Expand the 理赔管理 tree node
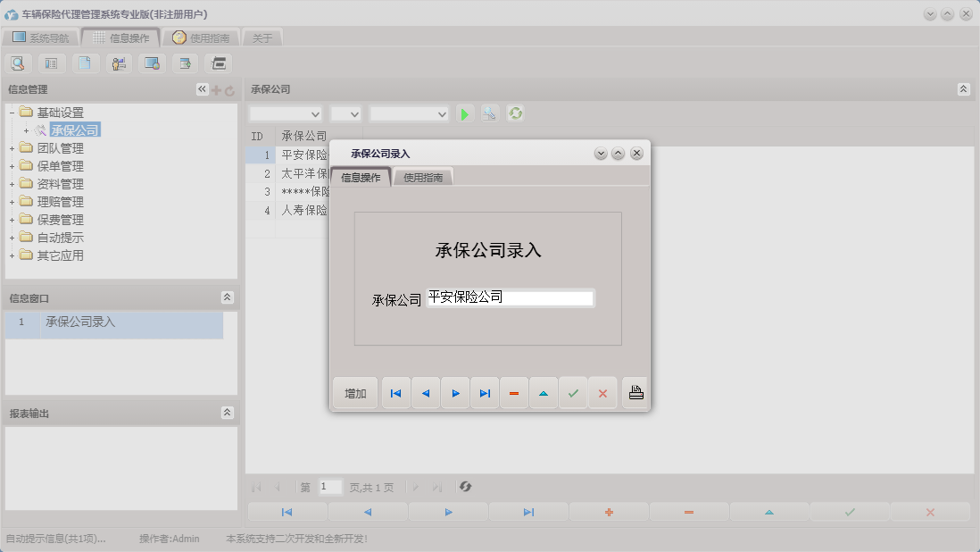 [10, 201]
